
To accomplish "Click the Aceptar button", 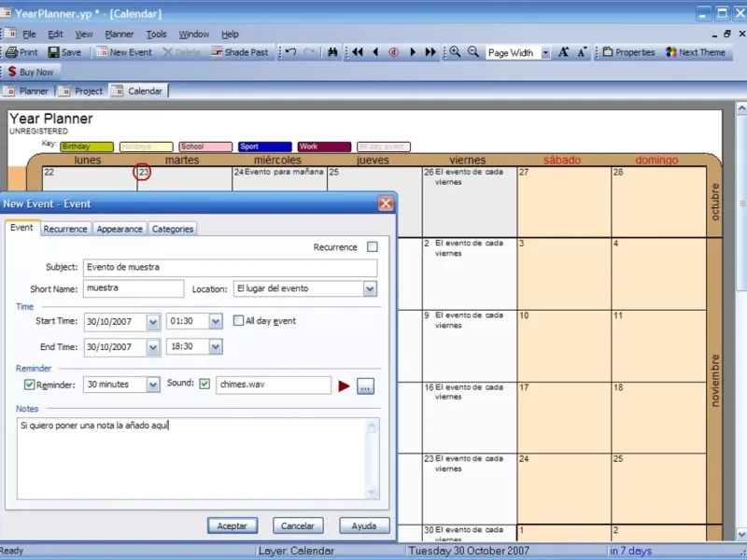I will (233, 525).
